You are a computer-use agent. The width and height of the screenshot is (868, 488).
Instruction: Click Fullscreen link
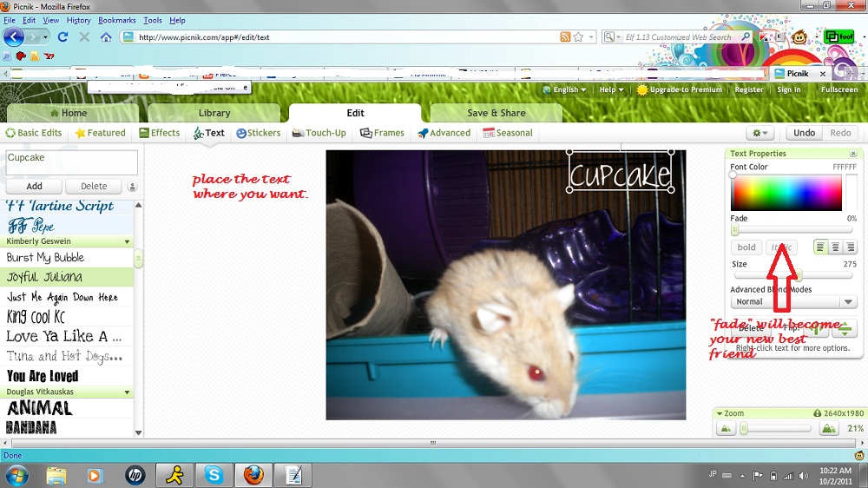coord(839,89)
